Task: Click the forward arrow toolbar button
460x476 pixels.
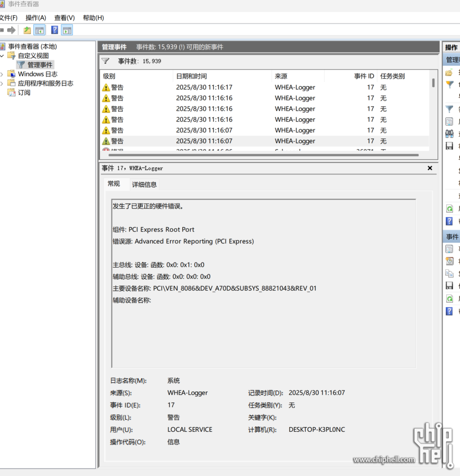Action: pos(12,30)
